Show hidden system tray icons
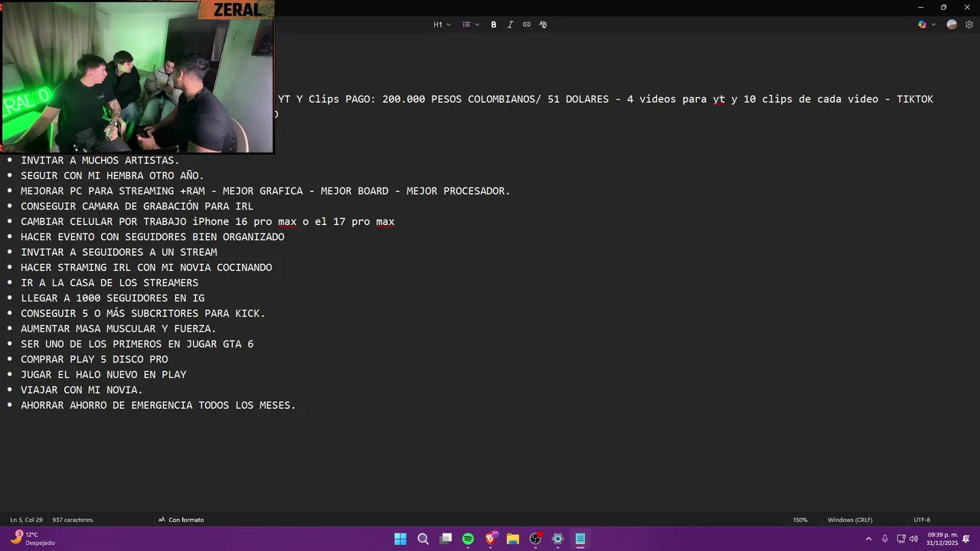980x551 pixels. click(x=868, y=539)
